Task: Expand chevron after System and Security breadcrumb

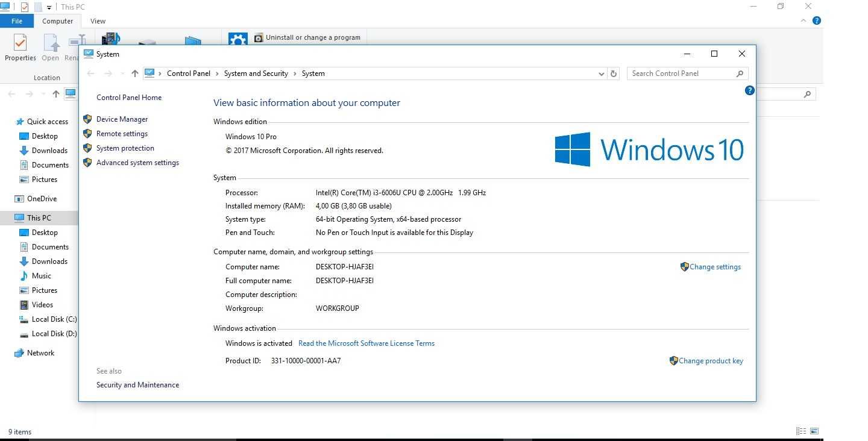Action: click(x=295, y=73)
